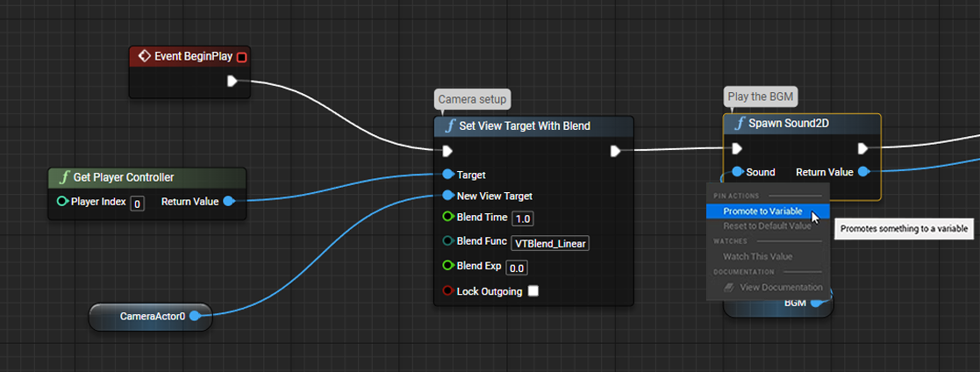Click the Player Index value field

pyautogui.click(x=137, y=204)
